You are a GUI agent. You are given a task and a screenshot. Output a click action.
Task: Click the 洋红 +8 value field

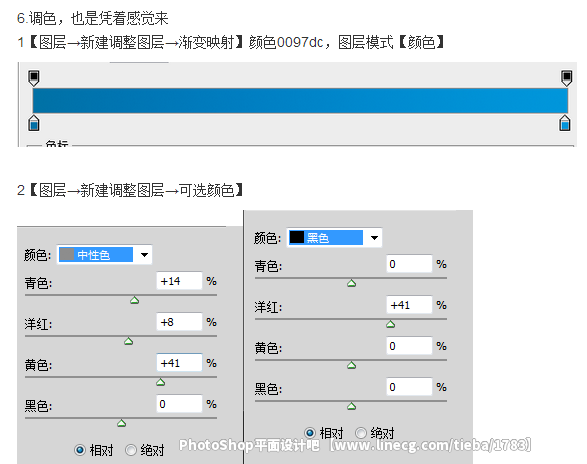click(x=179, y=322)
